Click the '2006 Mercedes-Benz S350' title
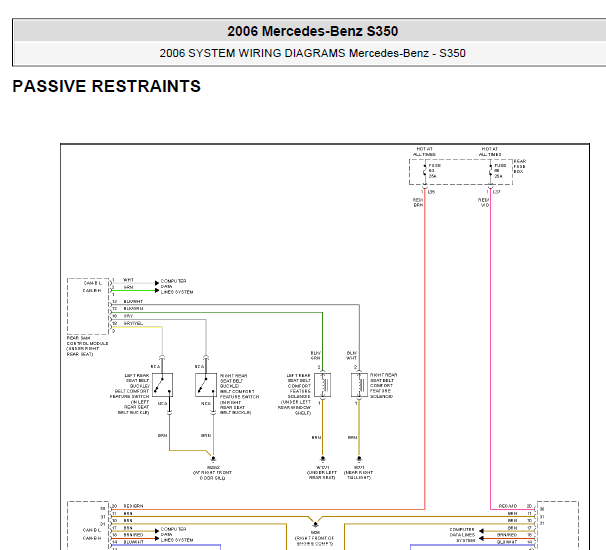The width and height of the screenshot is (606, 550). pyautogui.click(x=312, y=31)
